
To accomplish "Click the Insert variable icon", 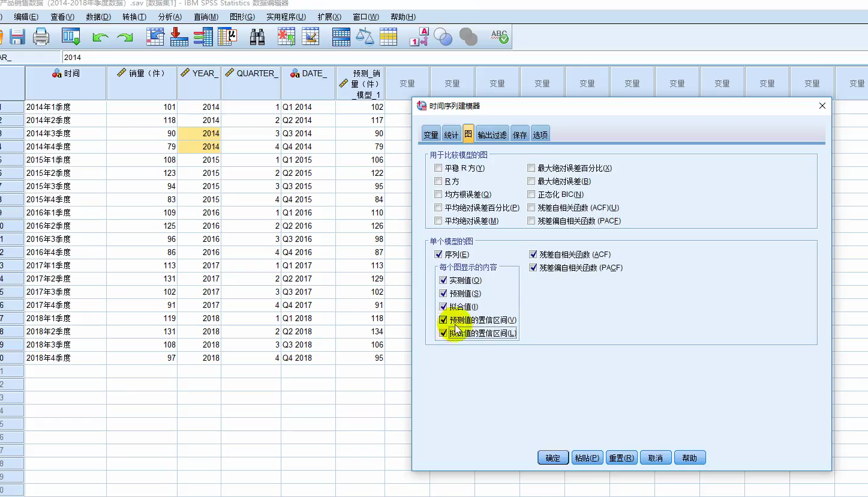I will 310,37.
